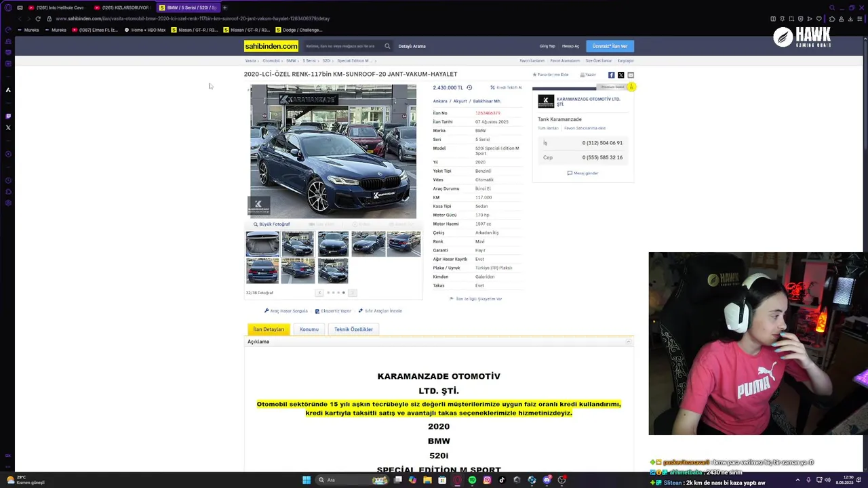Viewport: 868px width, 488px height.
Task: Open Ekspertiz Yaptır link
Action: point(334,311)
